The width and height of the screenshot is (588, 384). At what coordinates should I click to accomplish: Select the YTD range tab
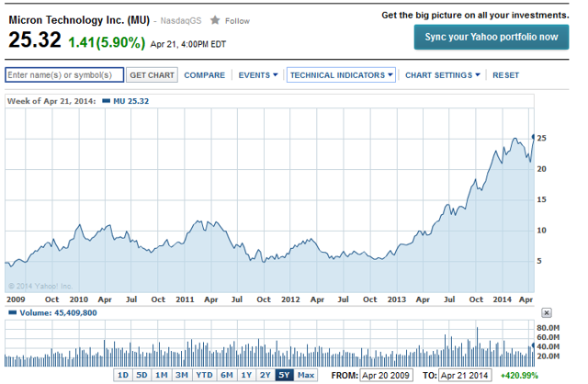pos(204,375)
